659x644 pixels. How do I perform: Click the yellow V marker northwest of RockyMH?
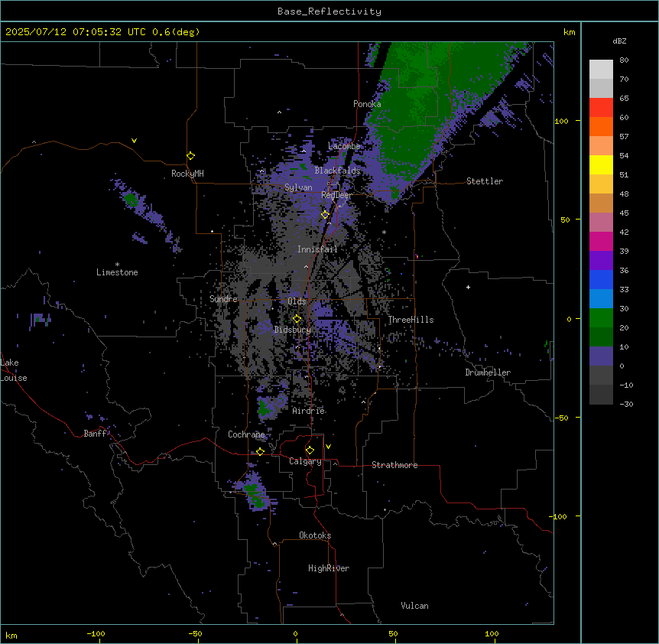[134, 141]
